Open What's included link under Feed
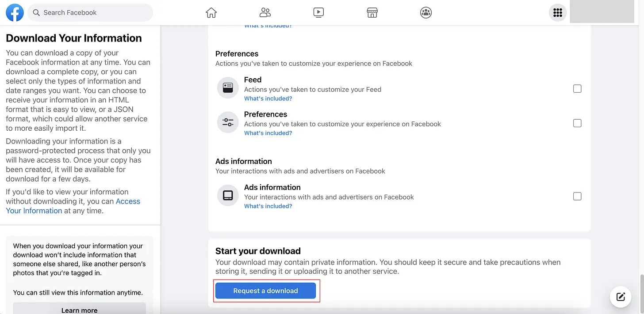 pos(268,98)
